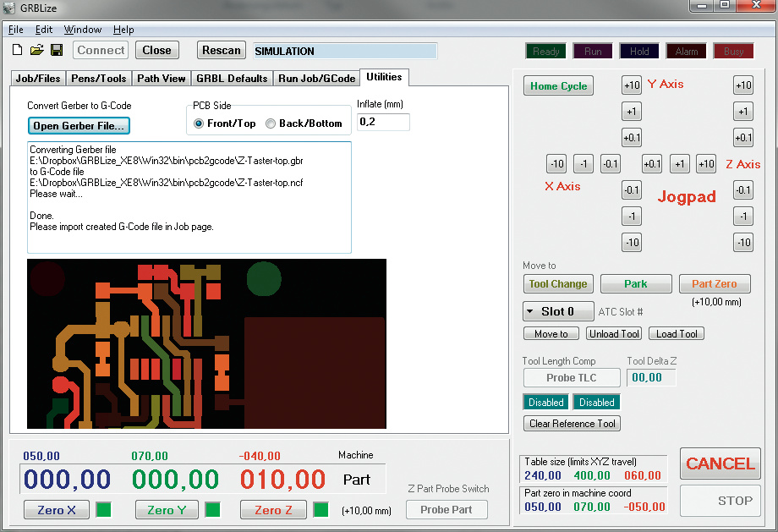Screen dimensions: 778x532
Task: Switch to the Run Job/GCode tab
Action: [x=316, y=79]
